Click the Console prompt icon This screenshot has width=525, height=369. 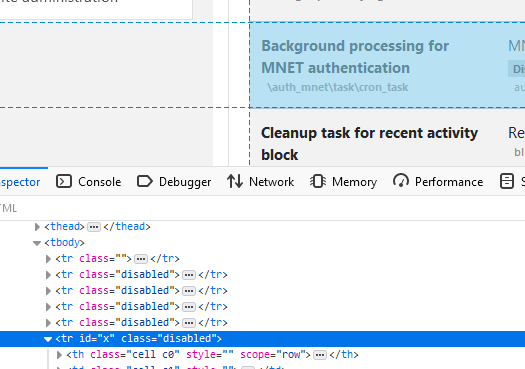(64, 181)
